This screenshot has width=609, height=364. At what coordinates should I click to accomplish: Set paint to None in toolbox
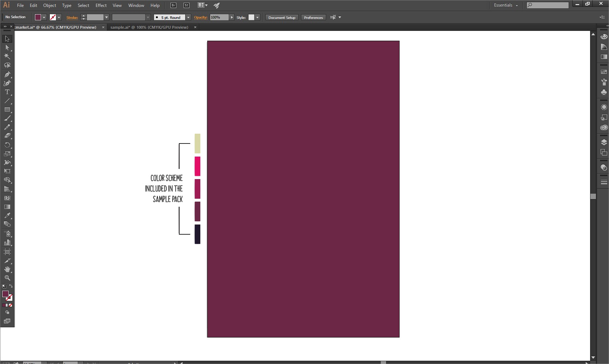pos(11,305)
